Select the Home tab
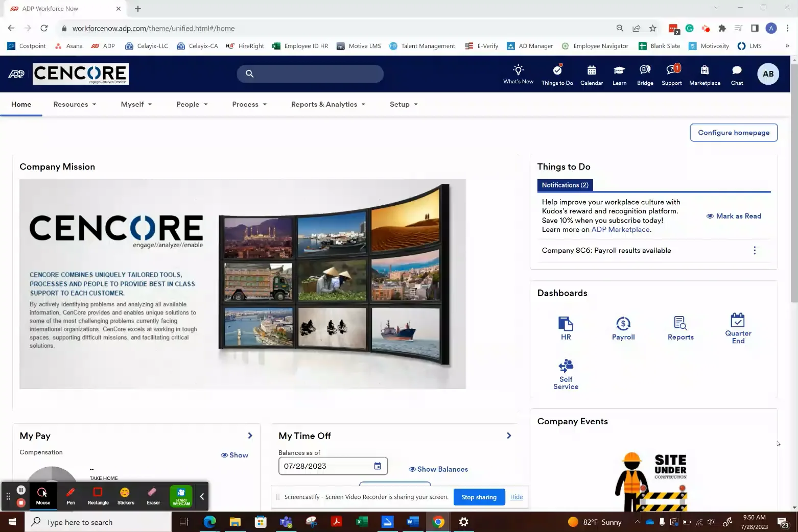 pyautogui.click(x=21, y=104)
